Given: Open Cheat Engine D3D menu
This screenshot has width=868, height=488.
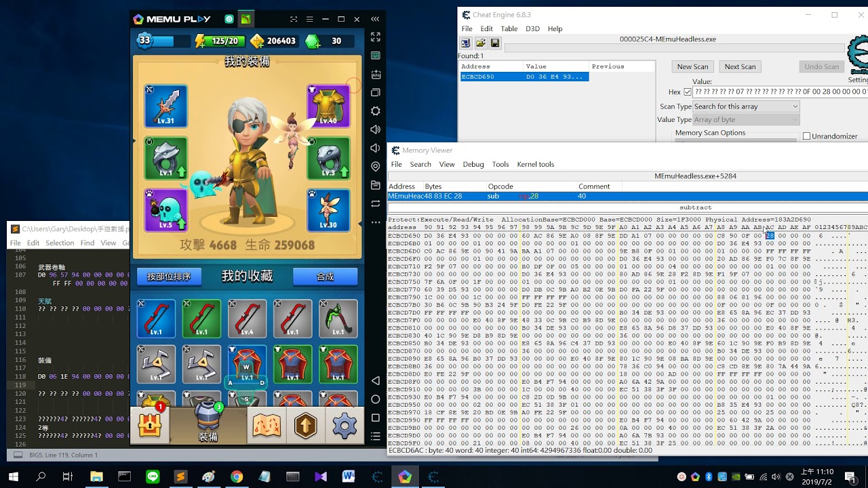Looking at the screenshot, I should tap(532, 29).
